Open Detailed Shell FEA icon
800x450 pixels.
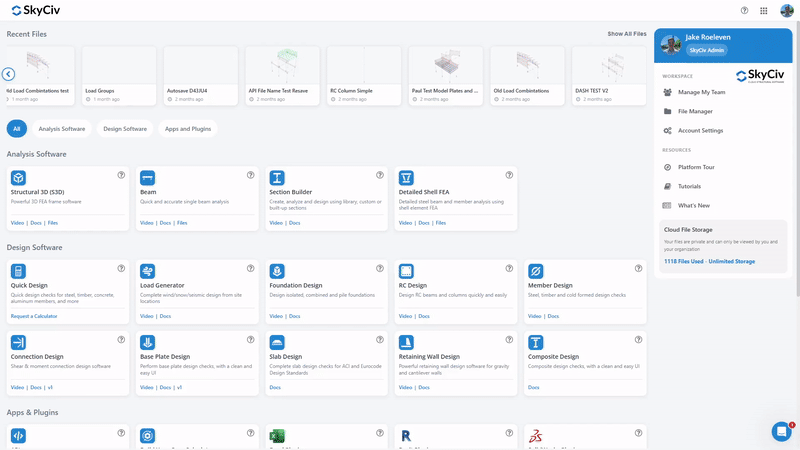pos(406,178)
